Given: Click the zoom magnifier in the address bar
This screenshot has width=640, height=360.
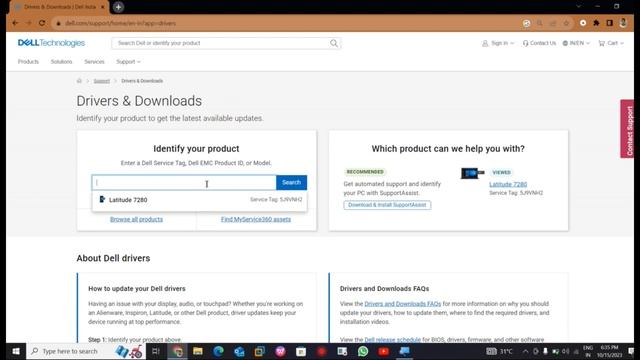Looking at the screenshot, I should (540, 23).
